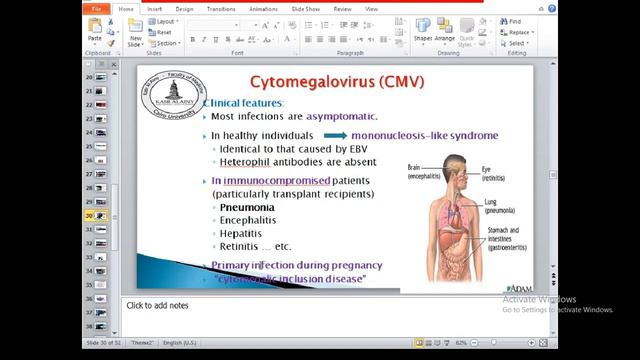The width and height of the screenshot is (640, 360).
Task: Toggle italic formatting
Action: pos(204,40)
